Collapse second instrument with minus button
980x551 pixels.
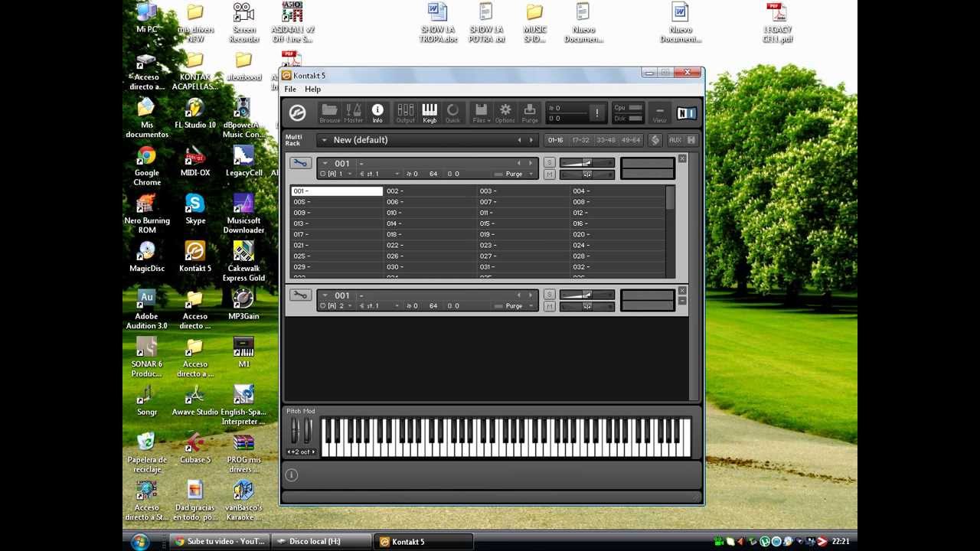point(682,300)
